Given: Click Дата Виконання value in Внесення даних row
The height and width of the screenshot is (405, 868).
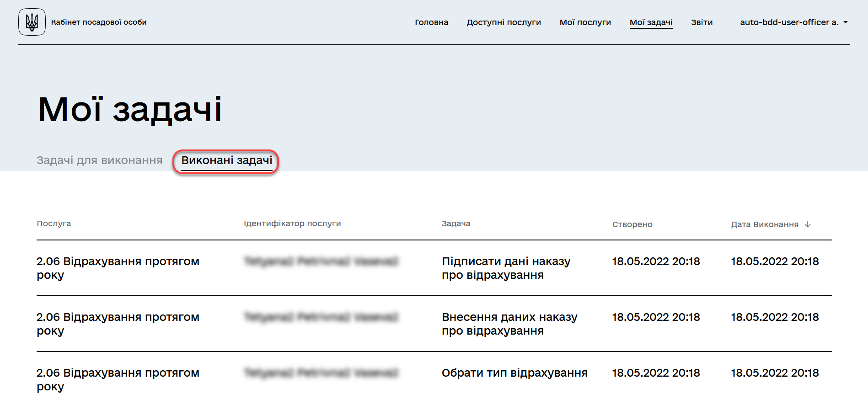Looking at the screenshot, I should (x=775, y=317).
